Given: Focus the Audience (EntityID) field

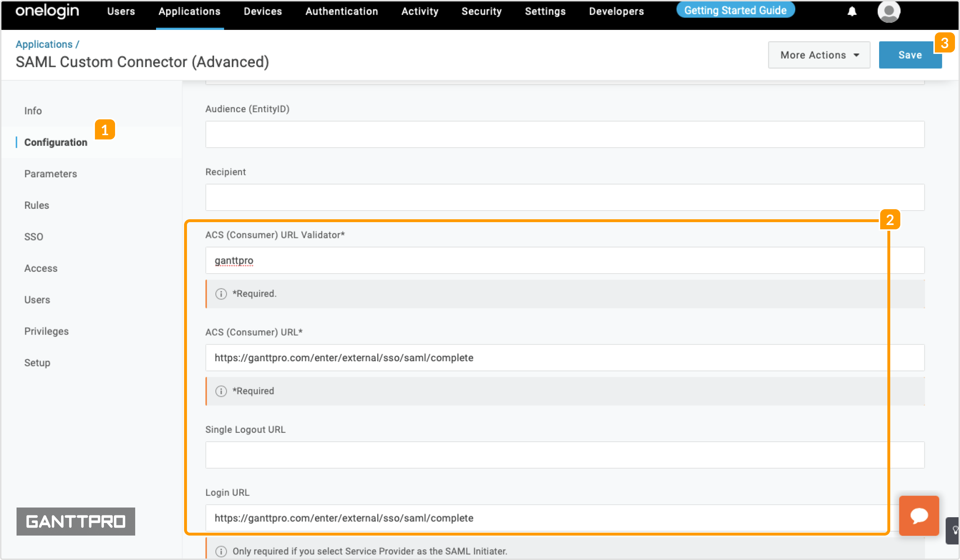Looking at the screenshot, I should [x=565, y=134].
